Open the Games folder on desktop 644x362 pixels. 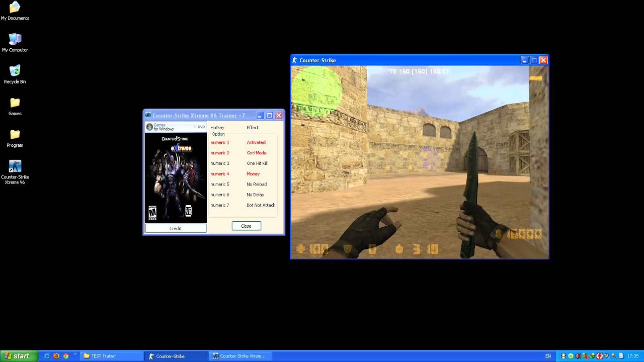pyautogui.click(x=15, y=106)
